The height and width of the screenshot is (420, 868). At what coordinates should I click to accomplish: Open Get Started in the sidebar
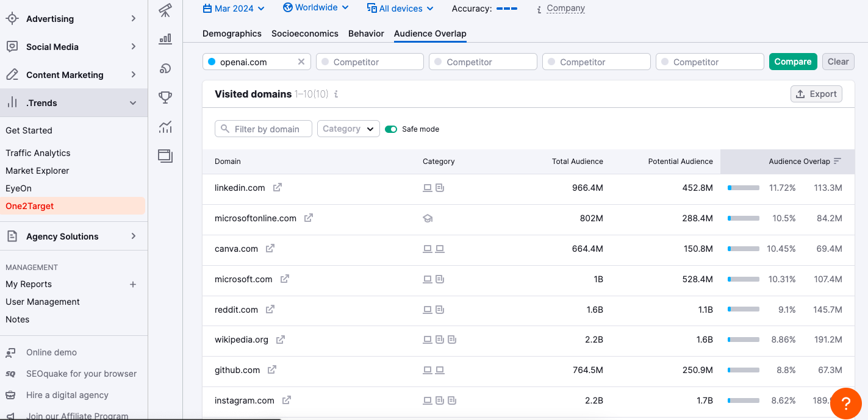tap(29, 130)
